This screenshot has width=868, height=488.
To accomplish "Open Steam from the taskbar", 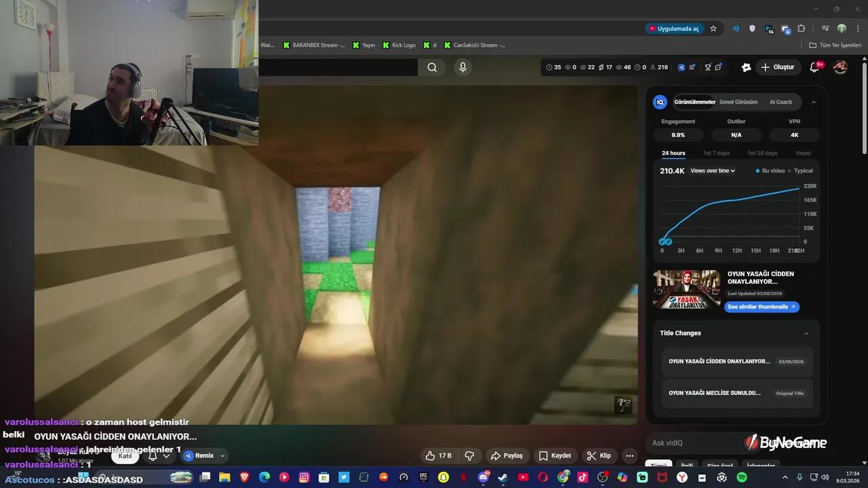I will [502, 477].
